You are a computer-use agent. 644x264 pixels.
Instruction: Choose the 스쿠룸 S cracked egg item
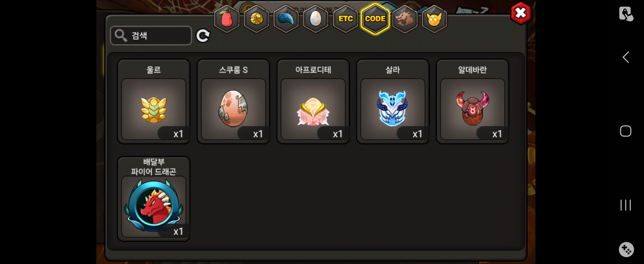(x=233, y=101)
